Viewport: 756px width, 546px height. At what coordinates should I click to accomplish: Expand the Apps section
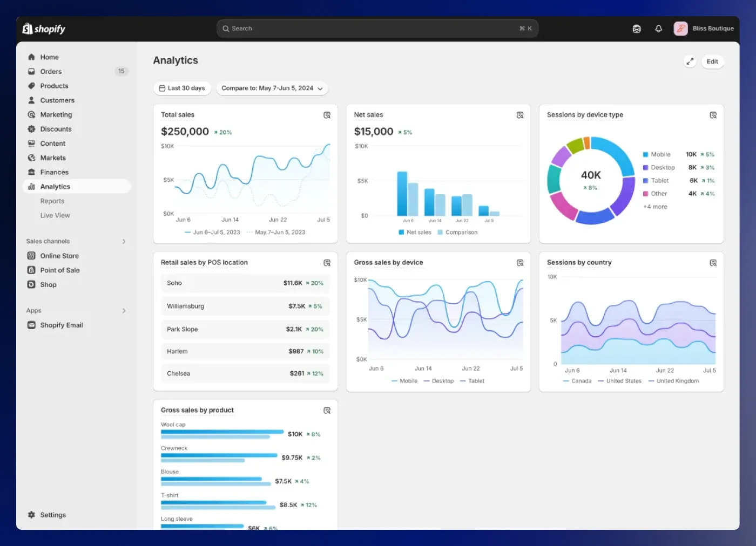point(124,310)
